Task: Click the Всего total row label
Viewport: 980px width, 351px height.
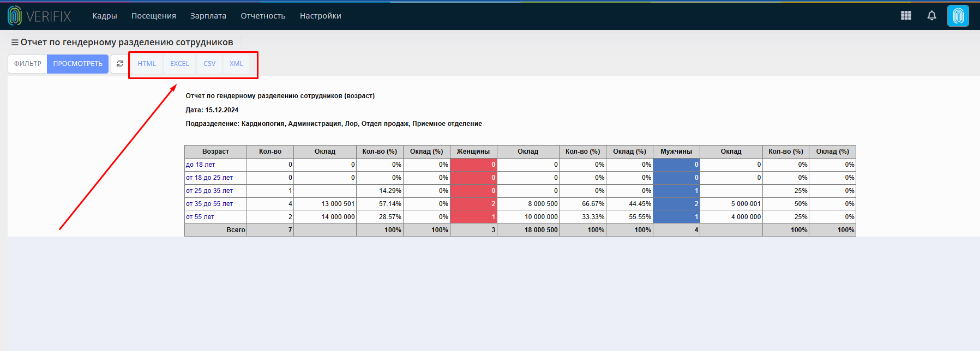Action: coord(236,230)
